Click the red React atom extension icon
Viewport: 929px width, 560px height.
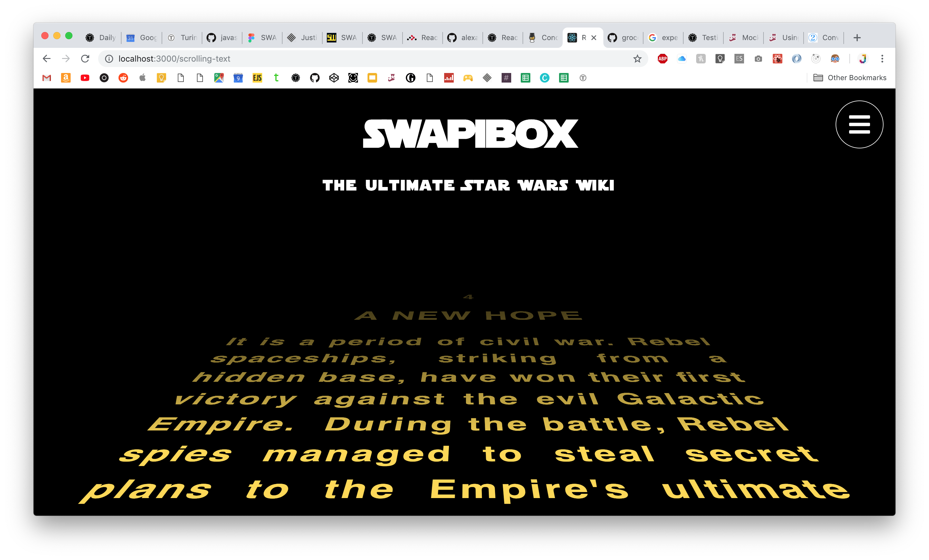778,59
